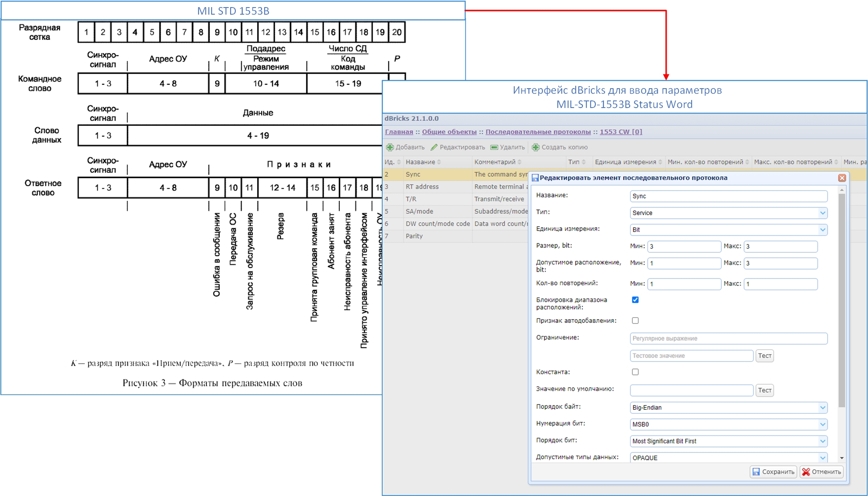
Task: Click the Название column header
Action: click(x=438, y=162)
